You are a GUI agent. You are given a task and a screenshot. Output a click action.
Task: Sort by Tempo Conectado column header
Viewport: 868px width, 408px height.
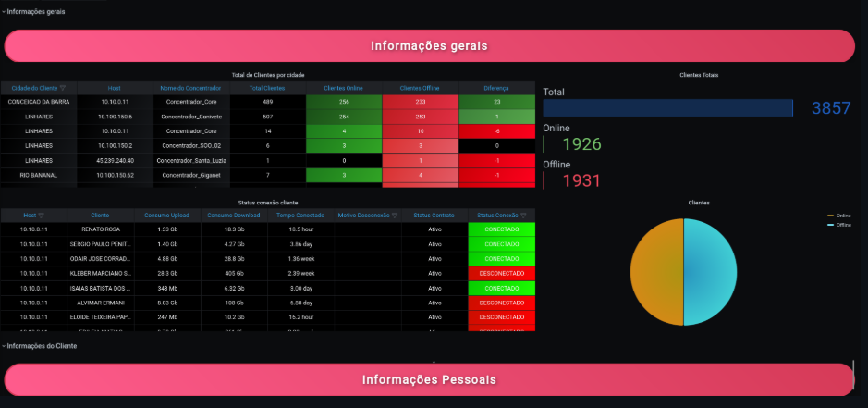tap(300, 216)
